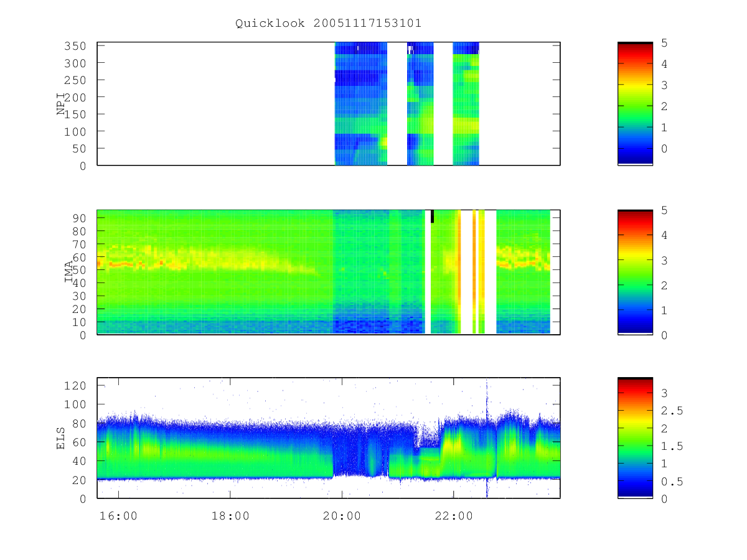Click the 3 label on NPI colorbar
747x560 pixels.
664,85
